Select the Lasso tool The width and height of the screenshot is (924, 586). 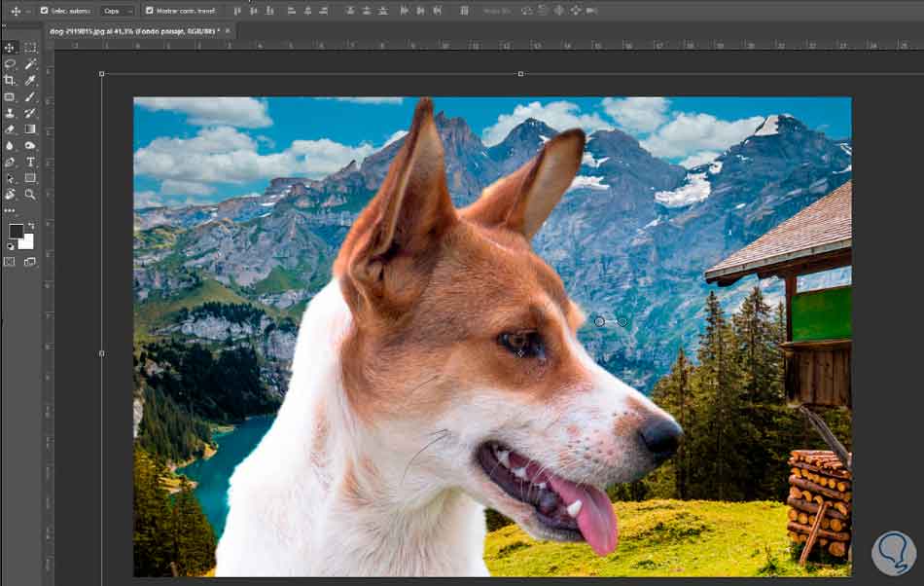[10, 63]
